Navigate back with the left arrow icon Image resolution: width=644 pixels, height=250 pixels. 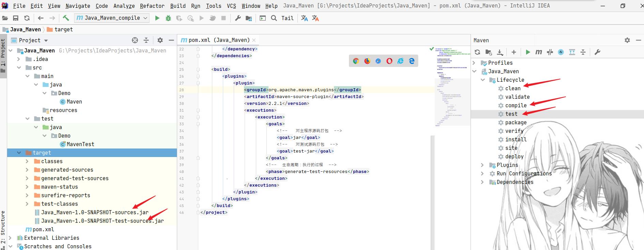(41, 18)
